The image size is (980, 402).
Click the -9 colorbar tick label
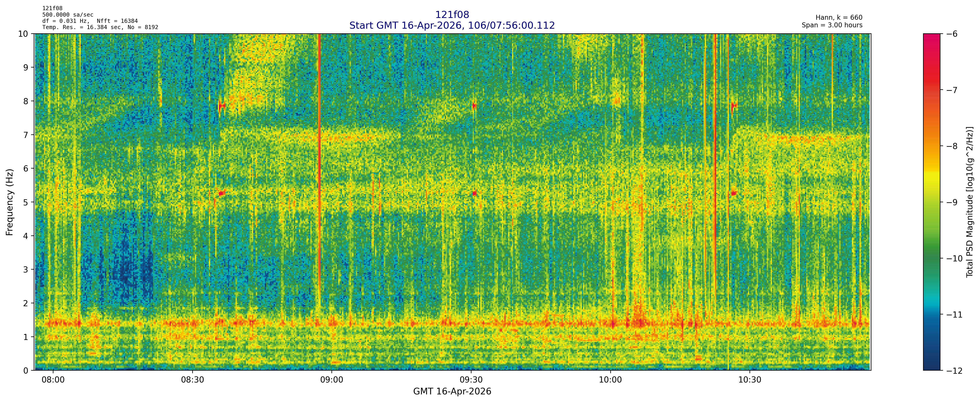click(952, 202)
